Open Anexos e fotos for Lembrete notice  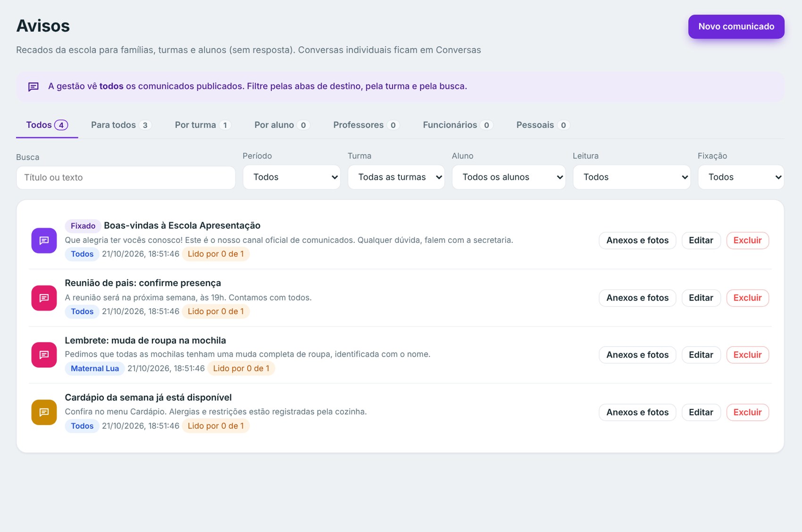coord(637,355)
